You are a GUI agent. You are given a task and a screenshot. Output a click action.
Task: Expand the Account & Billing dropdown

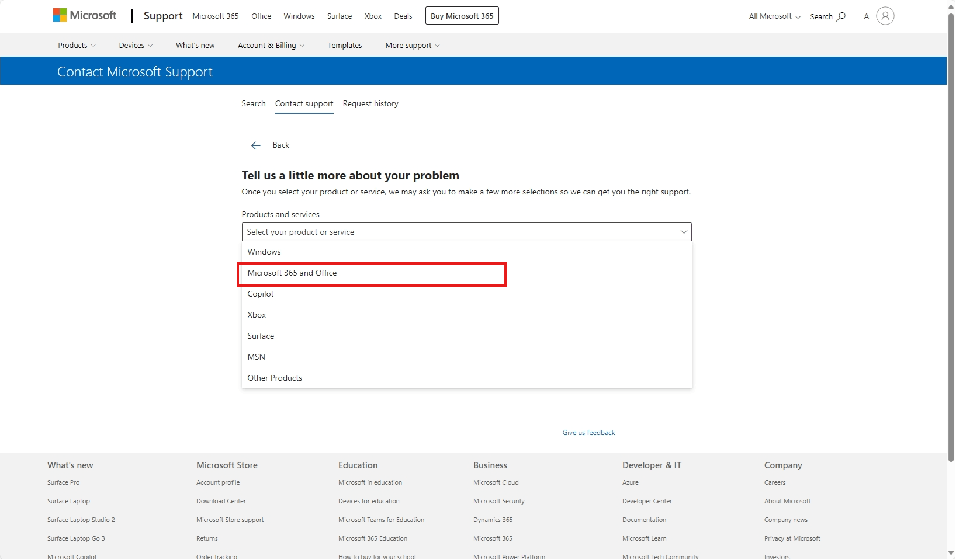[271, 45]
